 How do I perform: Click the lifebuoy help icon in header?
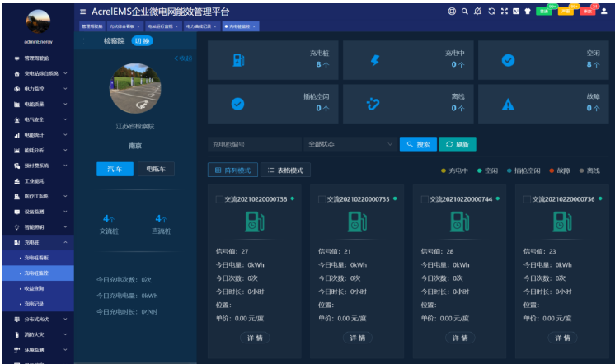click(452, 12)
